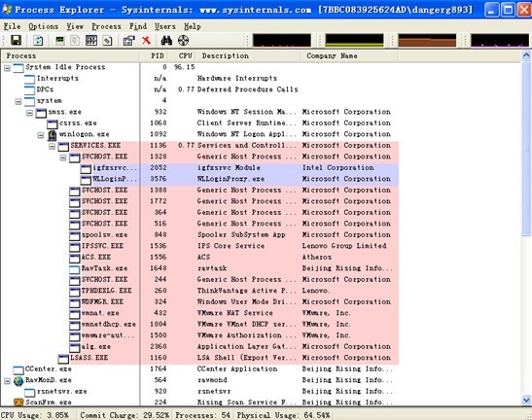Click the scrollbar down arrow

pyautogui.click(x=526, y=401)
